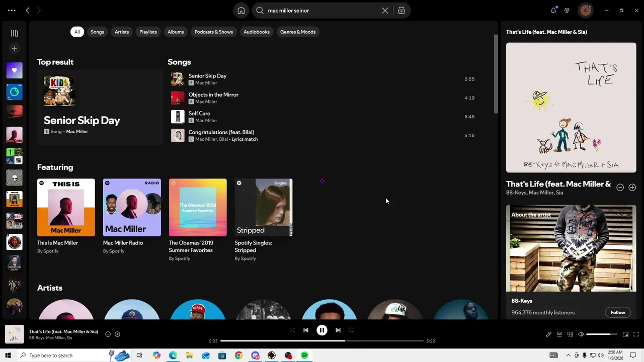
Task: Go back with the left arrow
Action: pyautogui.click(x=28, y=10)
